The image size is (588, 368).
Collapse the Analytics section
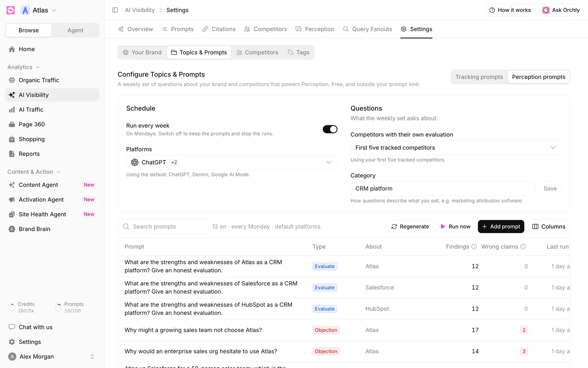point(24,67)
